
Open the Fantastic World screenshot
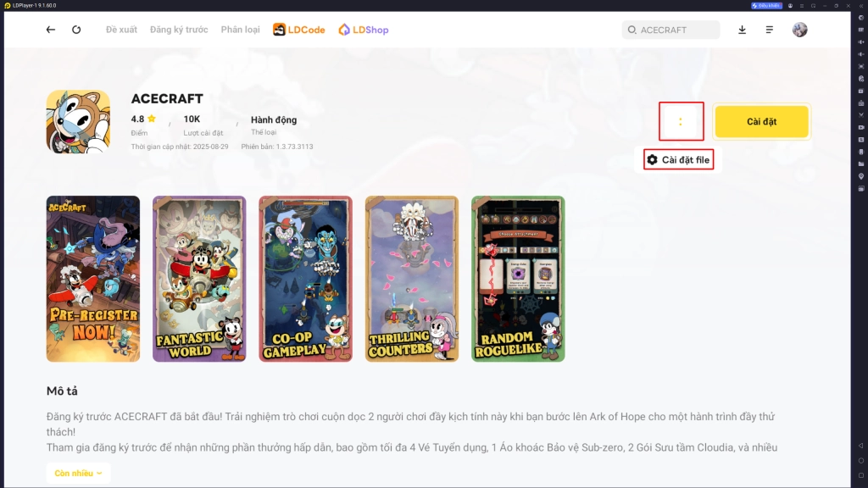tap(199, 279)
